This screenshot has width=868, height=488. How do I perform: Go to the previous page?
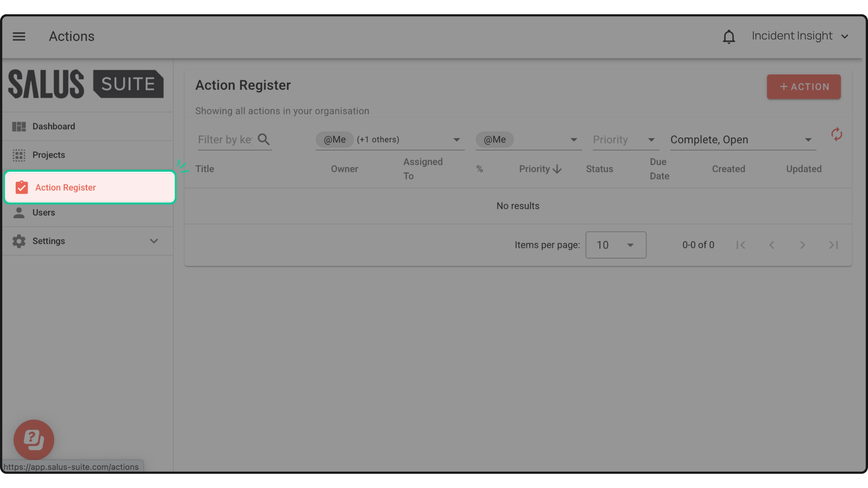click(772, 245)
